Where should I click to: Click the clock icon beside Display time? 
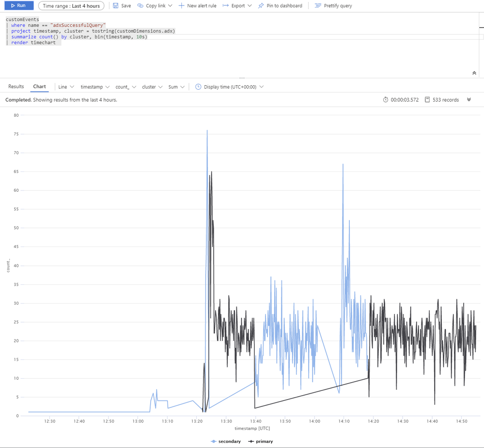[x=198, y=87]
